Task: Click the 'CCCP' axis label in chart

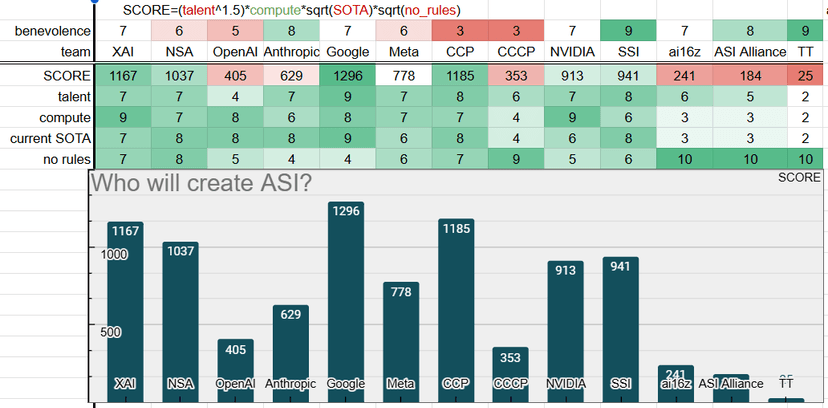Action: tap(511, 384)
